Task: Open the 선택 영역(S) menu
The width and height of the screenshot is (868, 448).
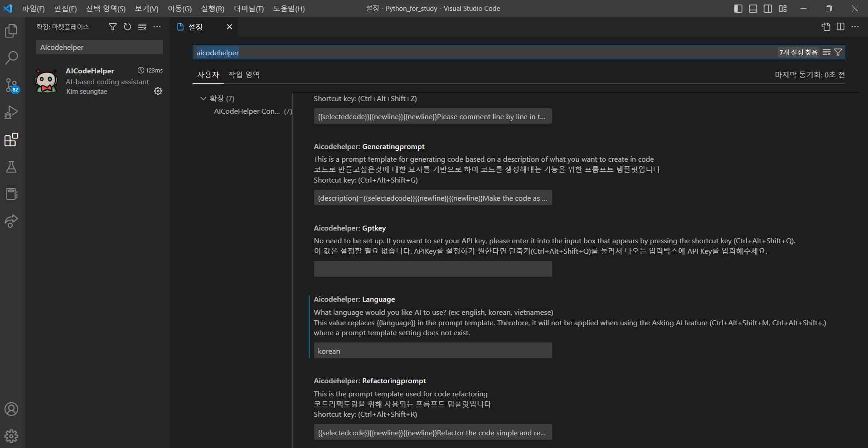Action: [x=106, y=9]
